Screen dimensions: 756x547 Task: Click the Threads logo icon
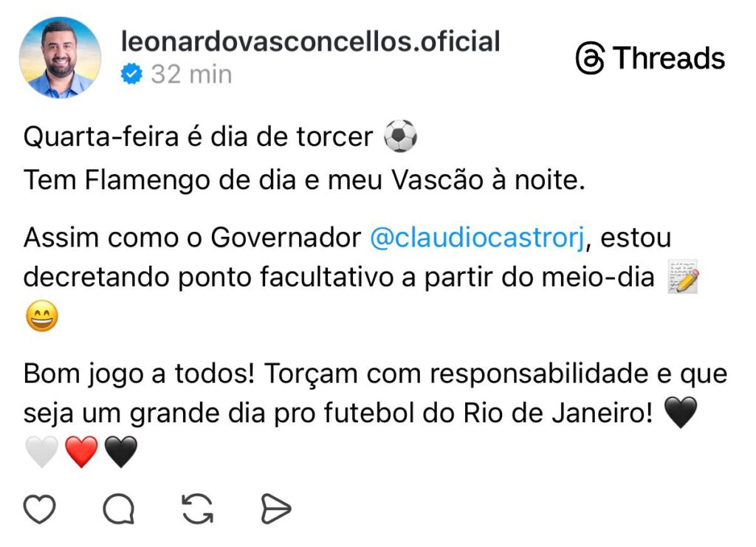pos(590,58)
